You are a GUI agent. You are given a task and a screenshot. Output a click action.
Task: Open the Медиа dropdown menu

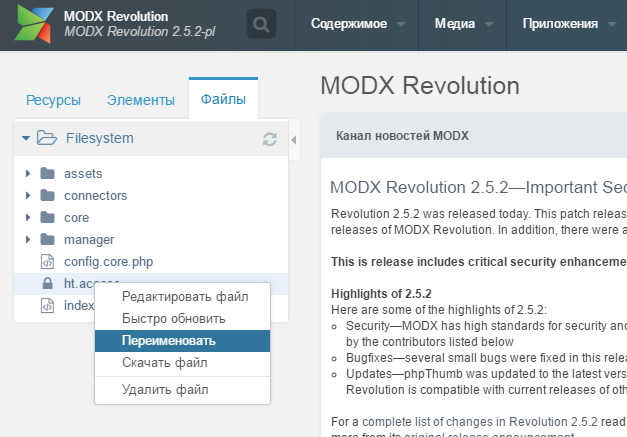click(x=463, y=24)
